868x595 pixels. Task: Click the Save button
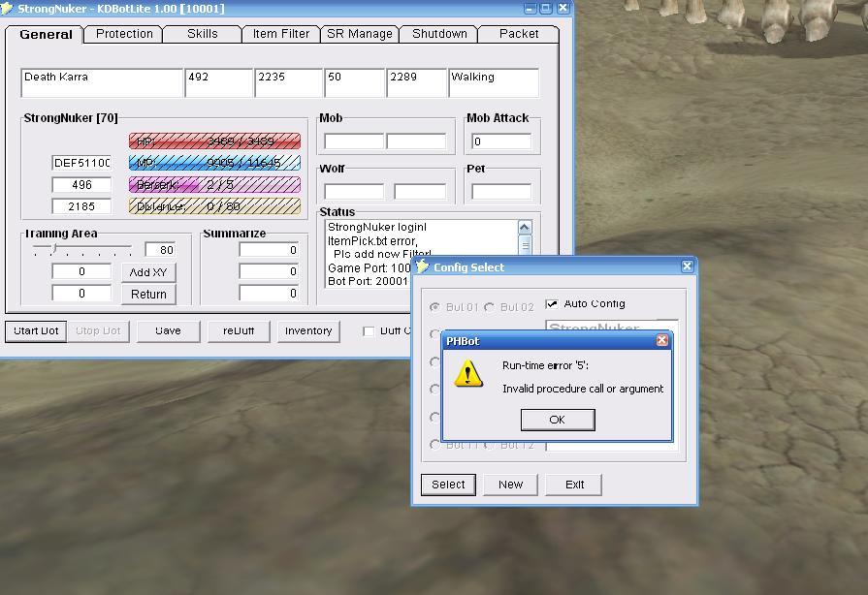169,331
